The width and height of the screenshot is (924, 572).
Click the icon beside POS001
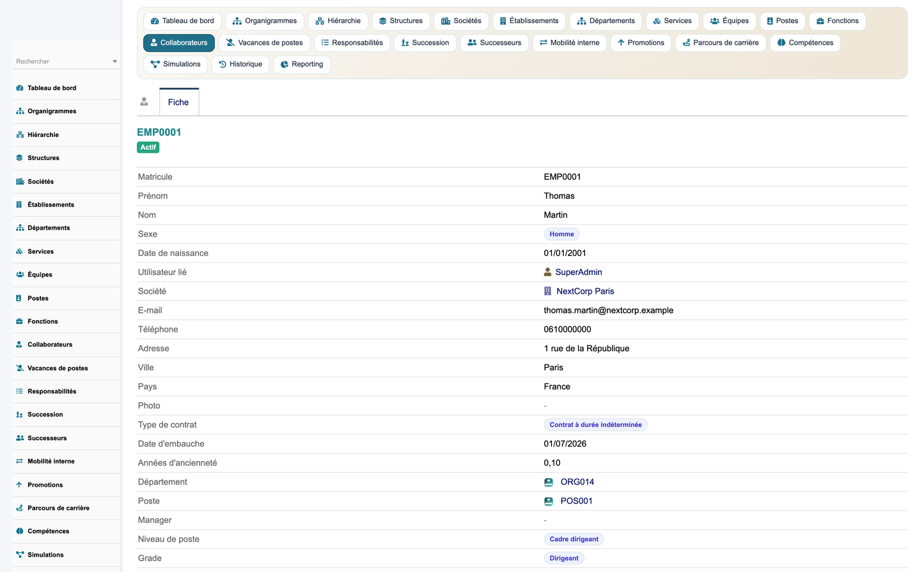click(x=549, y=501)
